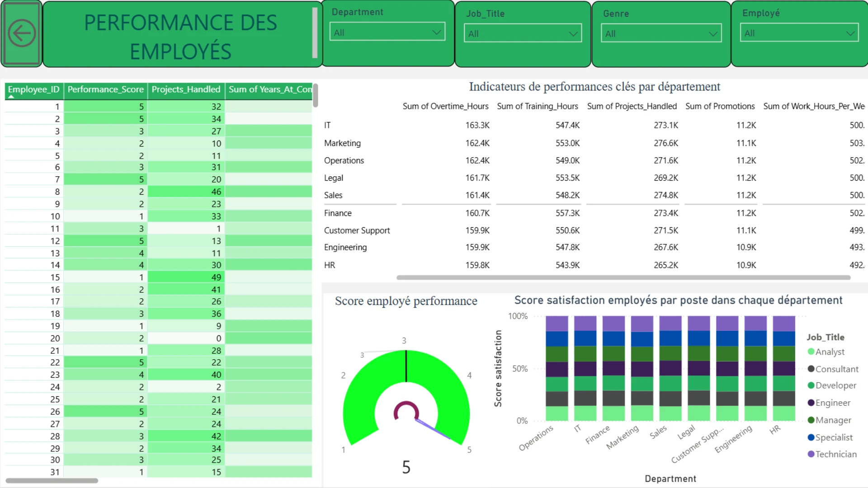
Task: Click the back arrow button
Action: coord(22,33)
